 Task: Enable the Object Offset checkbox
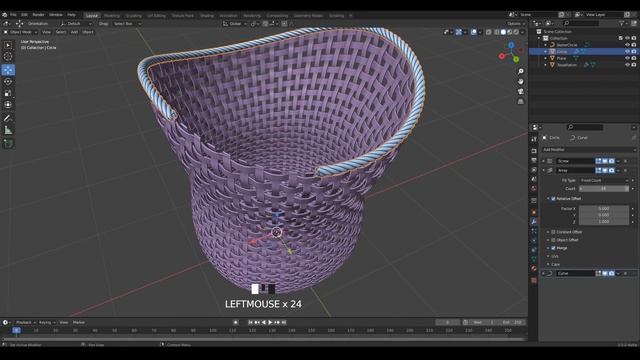(x=553, y=240)
